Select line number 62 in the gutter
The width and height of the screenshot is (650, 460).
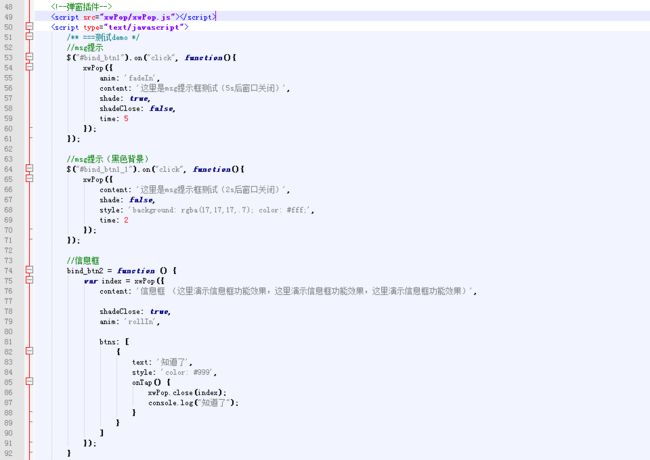(8, 149)
